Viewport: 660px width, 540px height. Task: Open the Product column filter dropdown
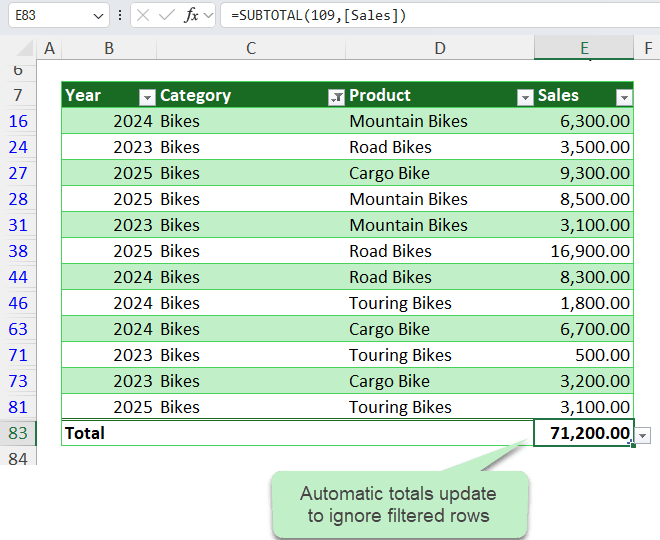[x=525, y=97]
